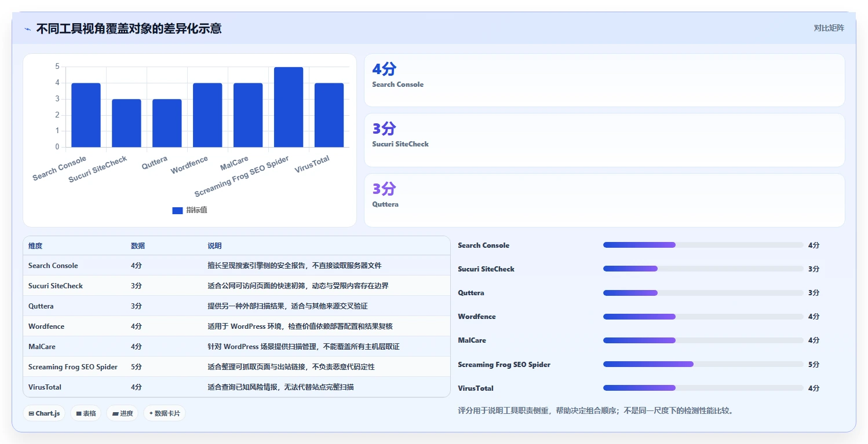868x444 pixels.
Task: Click the Sucuri SiteCheck bar in the chart
Action: pyautogui.click(x=126, y=123)
